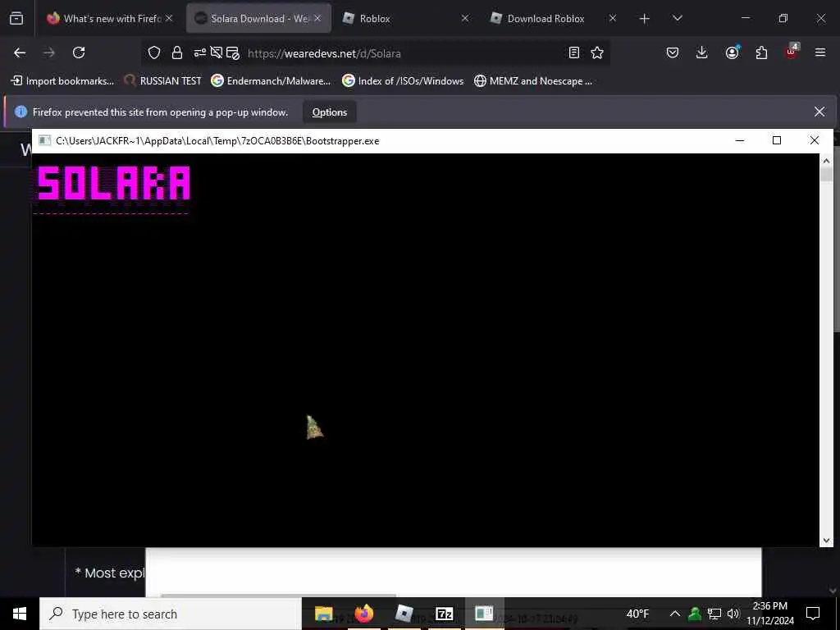Open RUSSIAN TEST bookmark
Viewport: 840px width, 630px height.
click(x=163, y=81)
